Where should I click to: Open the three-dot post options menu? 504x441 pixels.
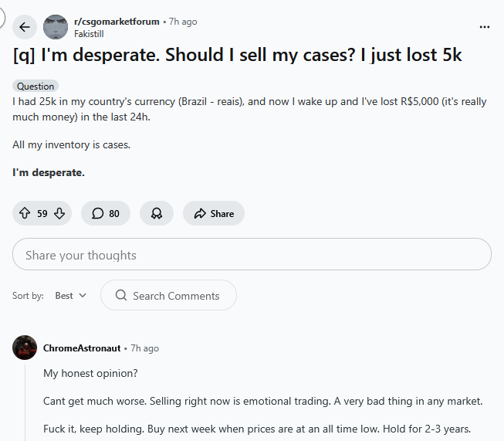(x=485, y=27)
